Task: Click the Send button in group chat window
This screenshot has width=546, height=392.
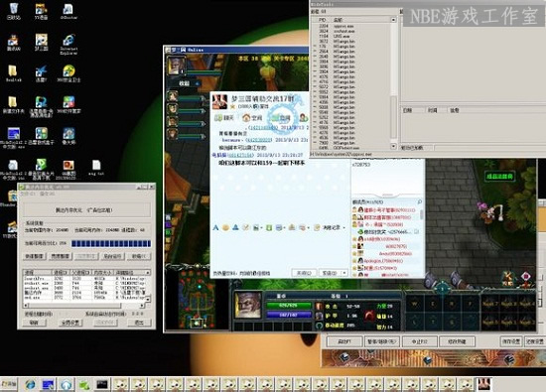Action: [330, 273]
